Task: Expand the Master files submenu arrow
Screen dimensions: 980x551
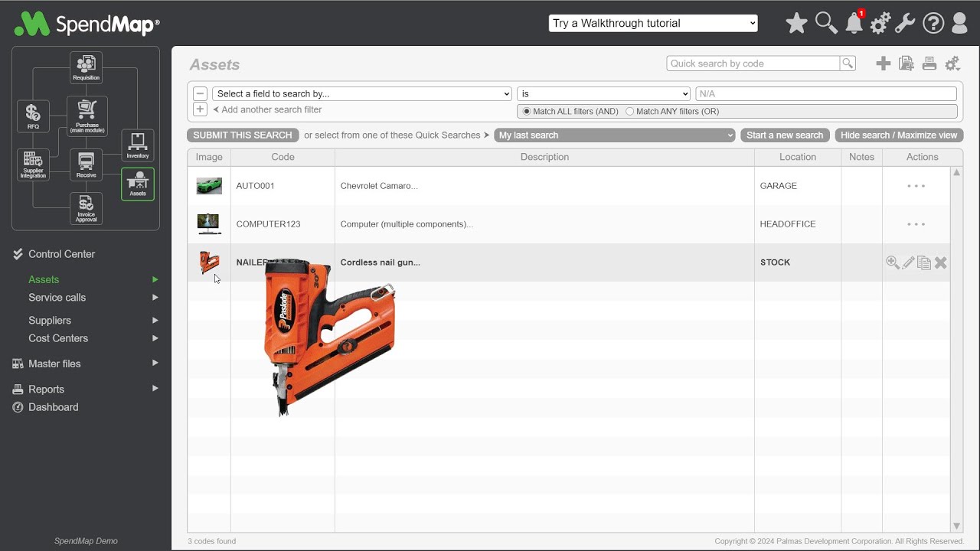Action: pos(155,364)
